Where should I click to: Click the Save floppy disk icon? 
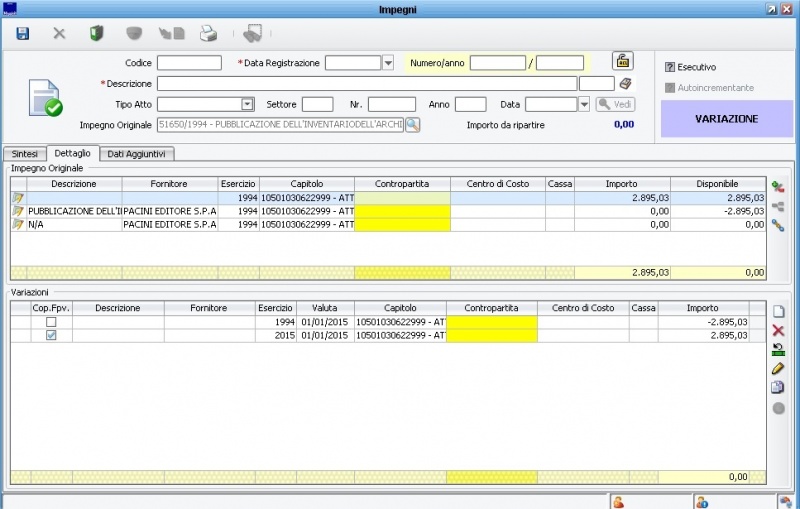coord(23,33)
